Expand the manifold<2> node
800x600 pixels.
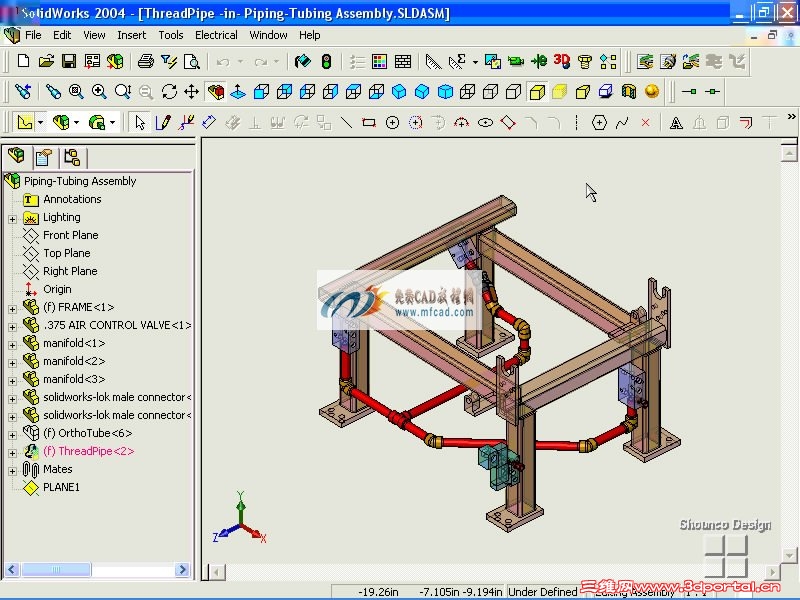coord(12,363)
